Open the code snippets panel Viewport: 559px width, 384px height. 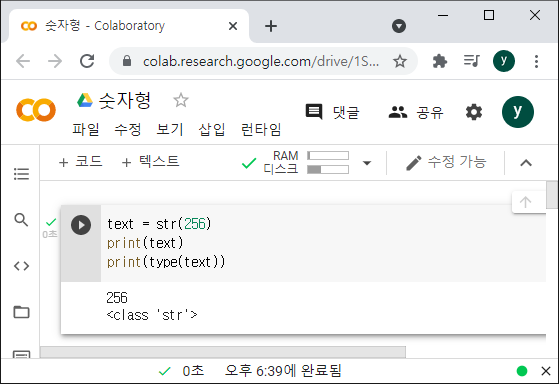(21, 266)
